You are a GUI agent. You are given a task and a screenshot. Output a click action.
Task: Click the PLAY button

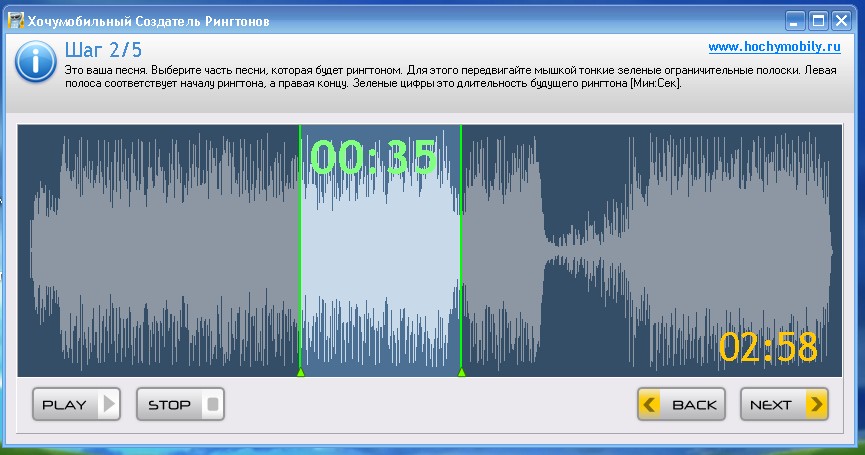[x=76, y=404]
